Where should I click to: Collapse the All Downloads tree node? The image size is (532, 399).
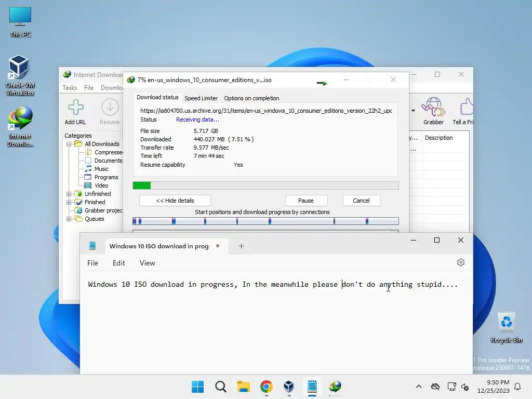coord(69,144)
